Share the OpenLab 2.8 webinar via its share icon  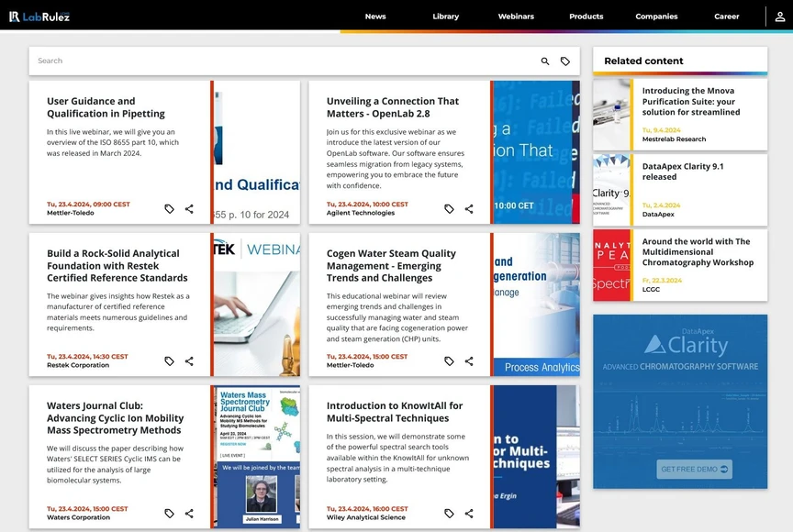point(469,208)
